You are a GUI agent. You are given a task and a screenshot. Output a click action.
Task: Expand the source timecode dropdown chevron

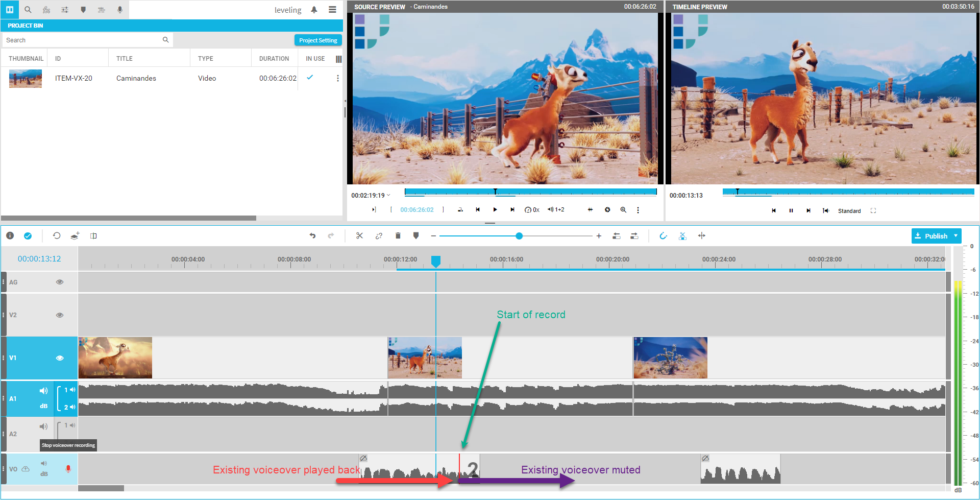pyautogui.click(x=388, y=195)
